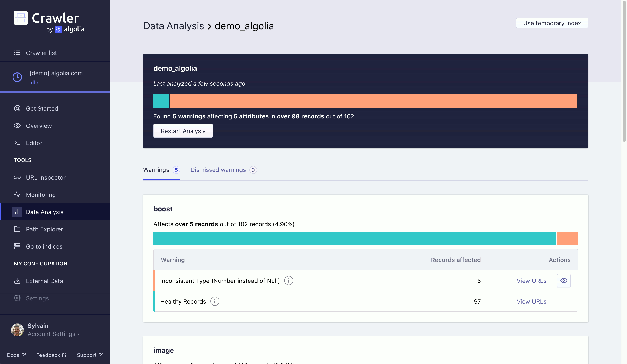Open the Feedback link
This screenshot has width=627, height=364.
click(51, 355)
